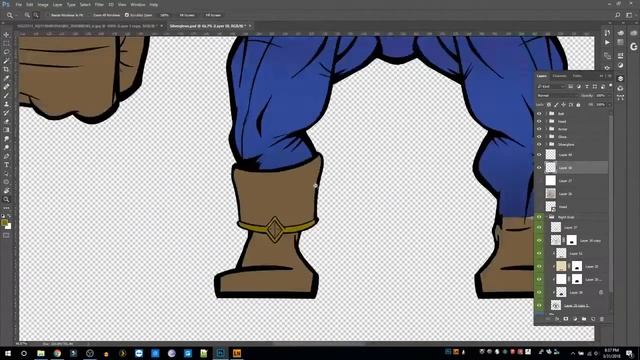Select the Zoom tool in toolbar
640x360 pixels.
pyautogui.click(x=6, y=199)
